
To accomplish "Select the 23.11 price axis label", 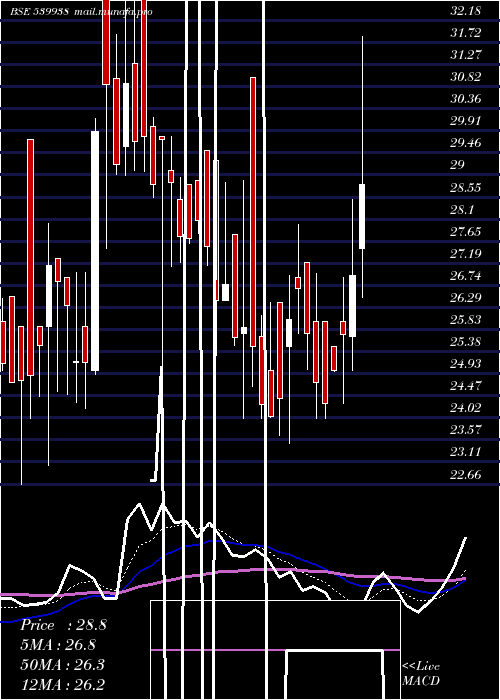I will tap(466, 451).
